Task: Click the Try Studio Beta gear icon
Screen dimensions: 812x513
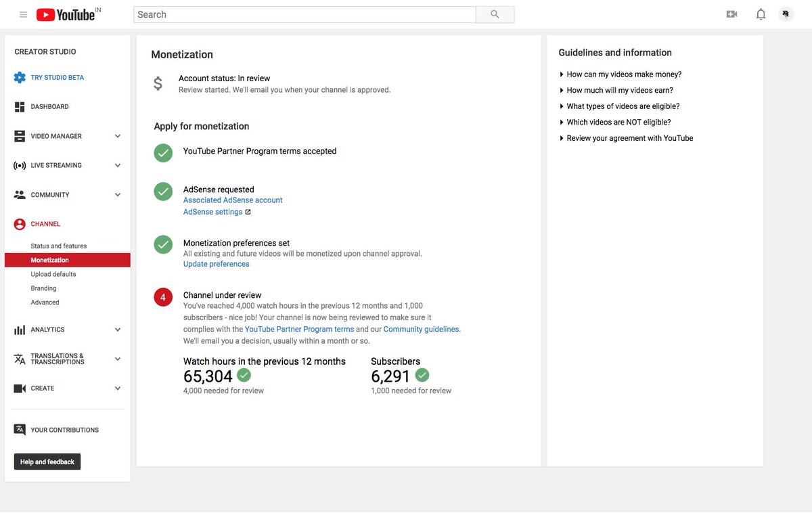Action: point(20,77)
